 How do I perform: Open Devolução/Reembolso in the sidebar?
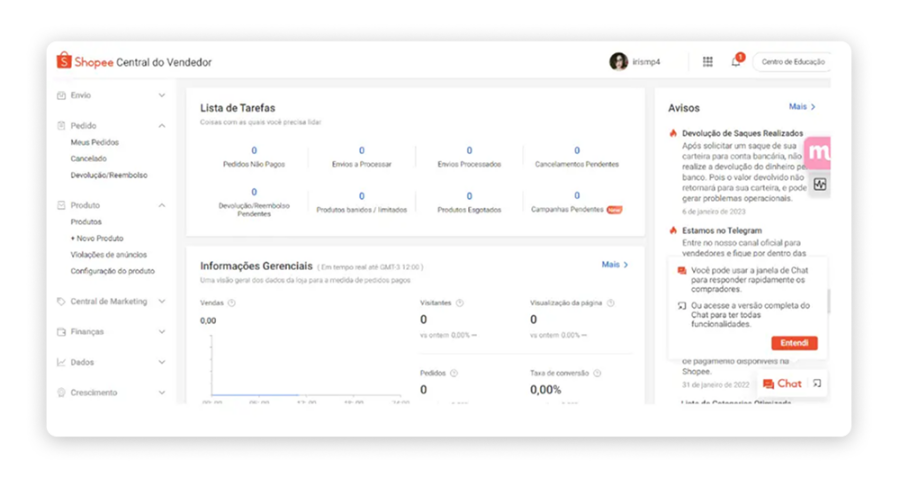pos(108,175)
